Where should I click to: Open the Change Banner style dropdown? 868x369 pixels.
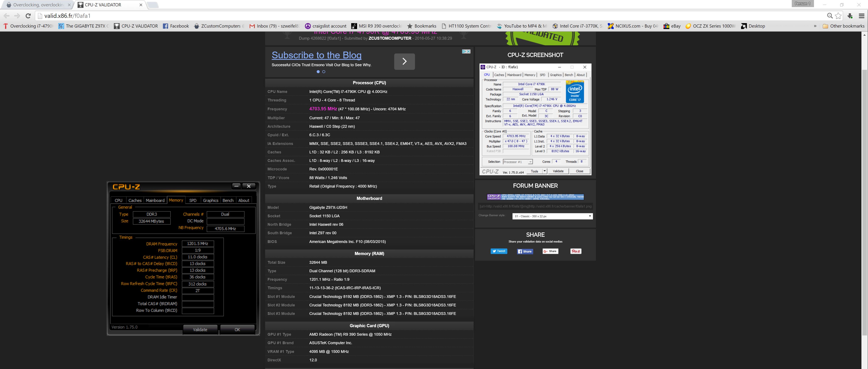552,216
